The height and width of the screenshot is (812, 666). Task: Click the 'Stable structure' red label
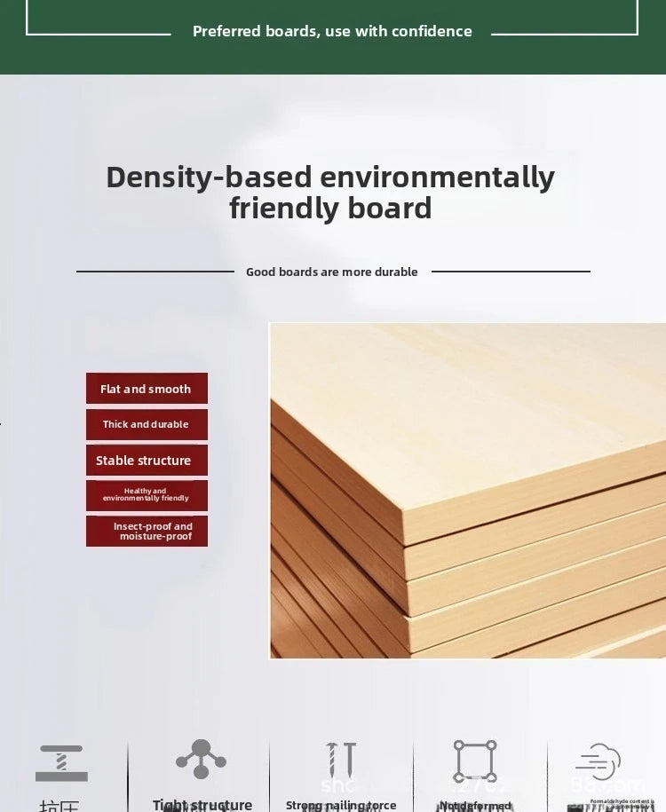pyautogui.click(x=147, y=460)
